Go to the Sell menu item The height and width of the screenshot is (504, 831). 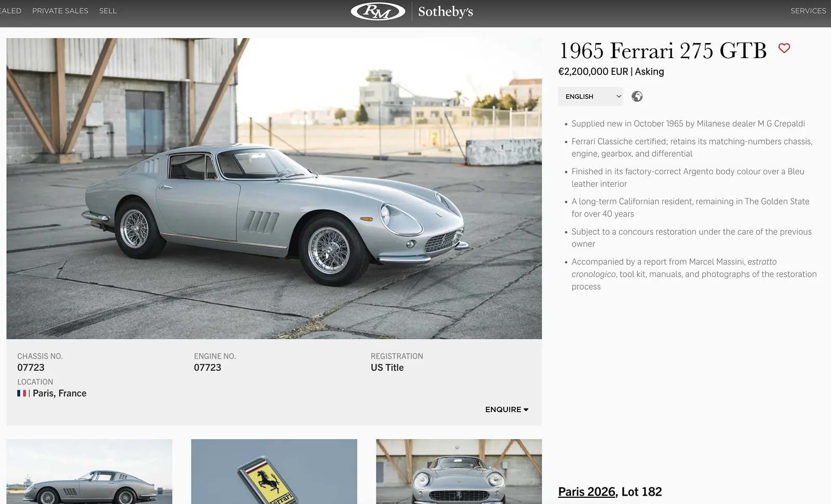[x=108, y=11]
